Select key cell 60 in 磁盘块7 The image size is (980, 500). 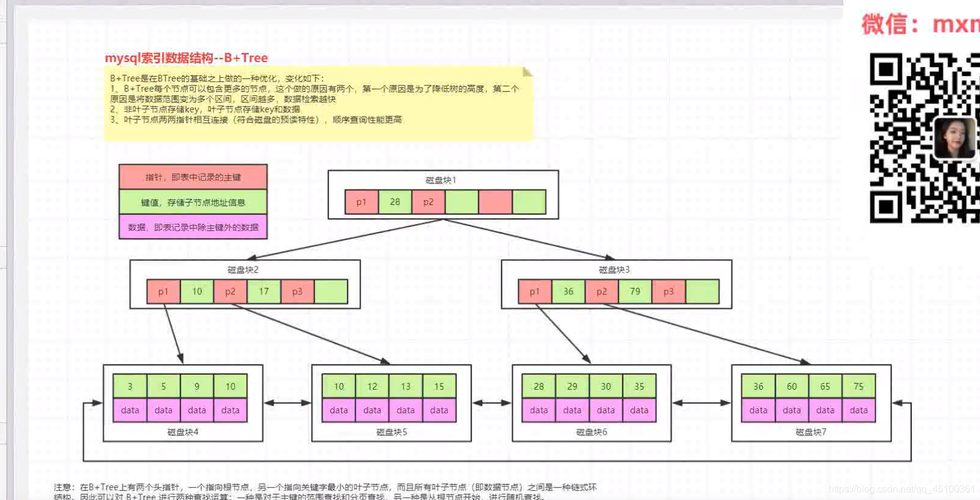(x=792, y=386)
